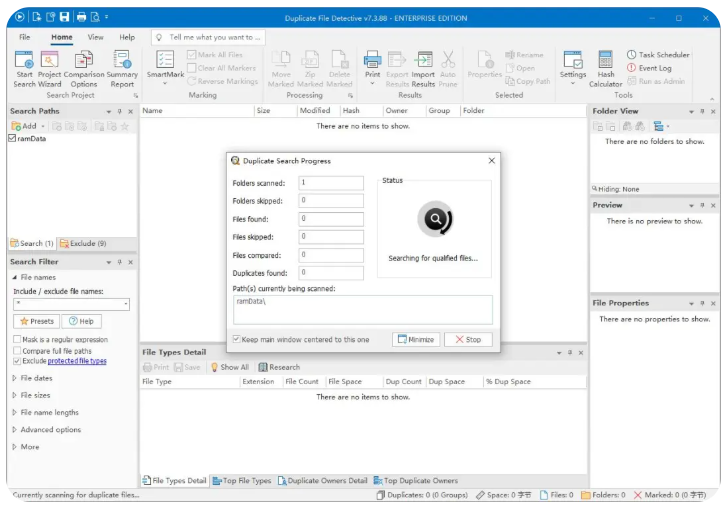Viewport: 727px width, 510px height.
Task: Expand the File name lengths section
Action: point(14,413)
